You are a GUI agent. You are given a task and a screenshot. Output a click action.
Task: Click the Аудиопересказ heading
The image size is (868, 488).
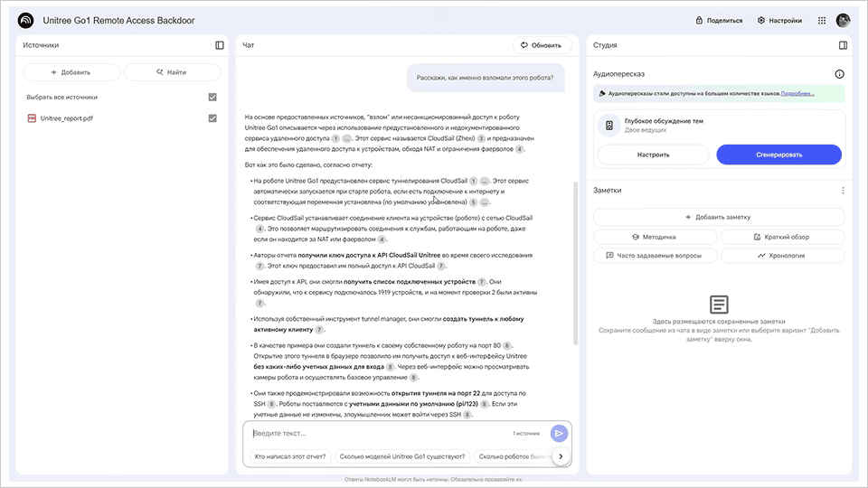pos(618,74)
